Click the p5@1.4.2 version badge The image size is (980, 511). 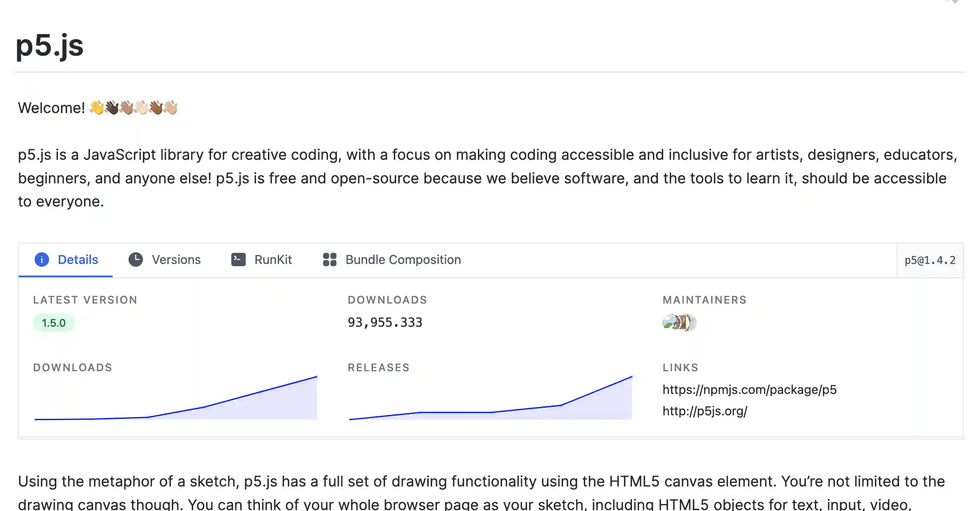pos(930,260)
